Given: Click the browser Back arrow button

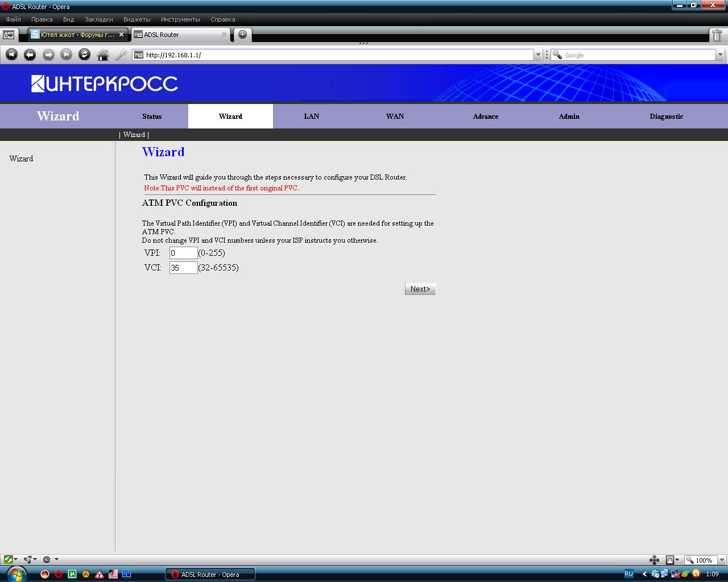Looking at the screenshot, I should [30, 55].
